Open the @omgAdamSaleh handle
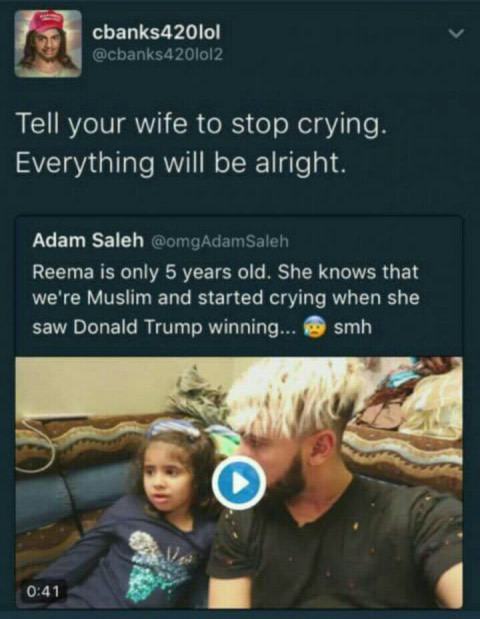The height and width of the screenshot is (619, 480). point(218,241)
